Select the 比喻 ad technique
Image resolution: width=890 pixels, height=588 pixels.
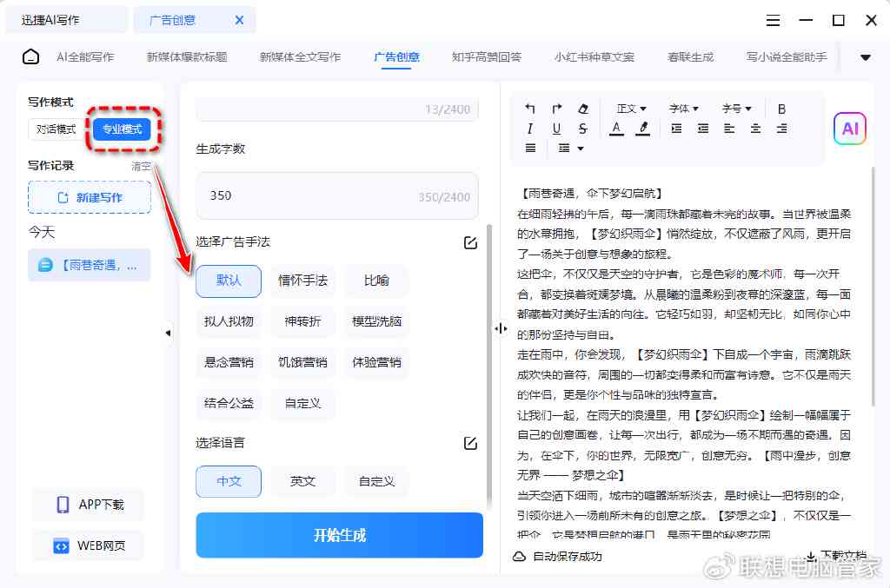376,281
